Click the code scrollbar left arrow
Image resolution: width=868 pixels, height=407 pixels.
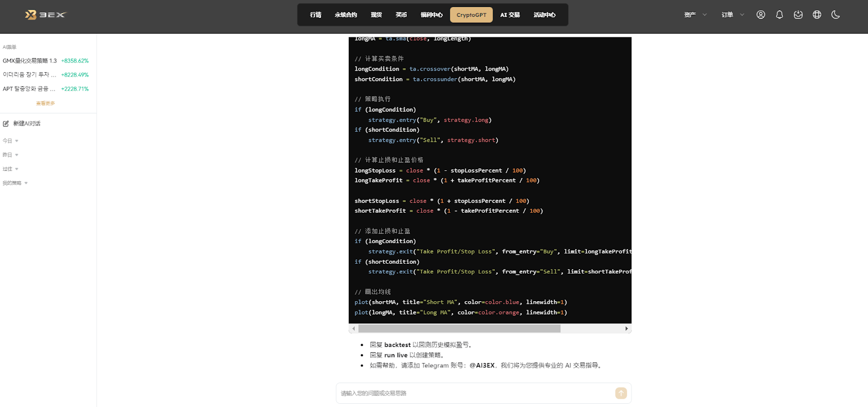point(354,329)
